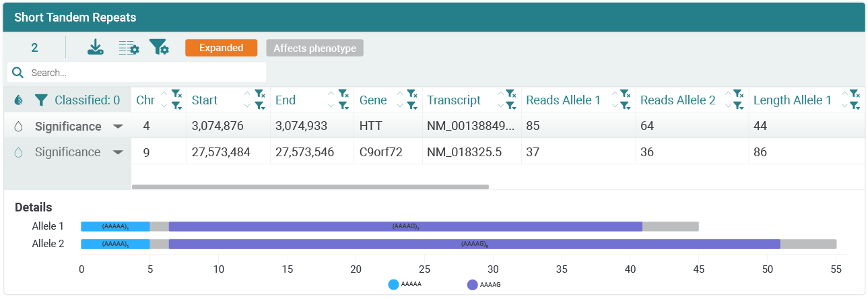Sort by the End column header
The height and width of the screenshot is (299, 868).
click(x=286, y=100)
